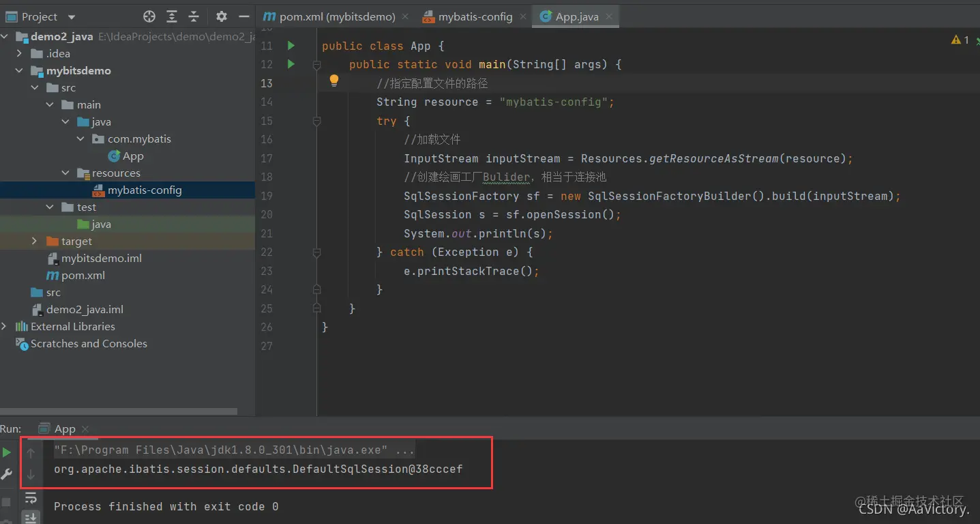Click the java.exe command line in console

click(234, 450)
